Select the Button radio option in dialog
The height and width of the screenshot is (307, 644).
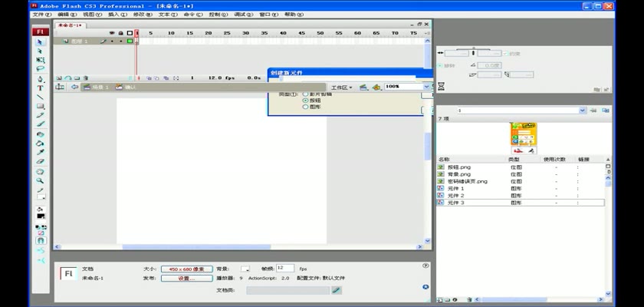[305, 101]
